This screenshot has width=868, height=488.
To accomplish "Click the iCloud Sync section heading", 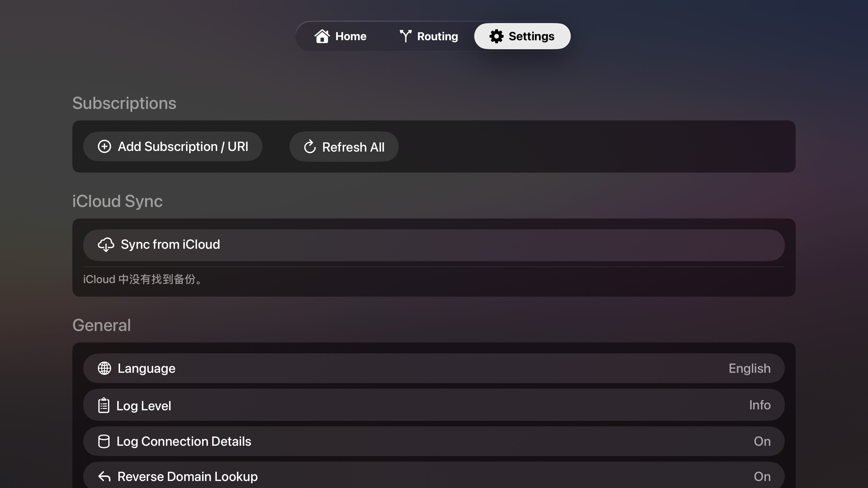I will [x=118, y=201].
